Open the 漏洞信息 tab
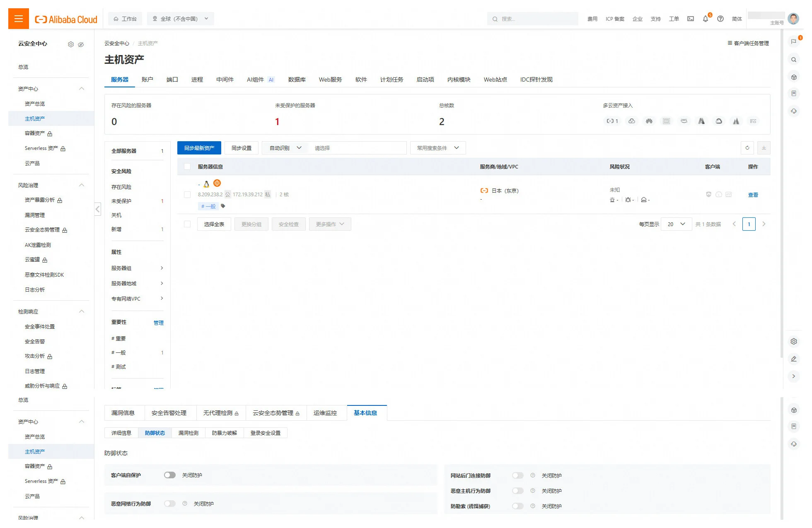The image size is (812, 528). [123, 413]
